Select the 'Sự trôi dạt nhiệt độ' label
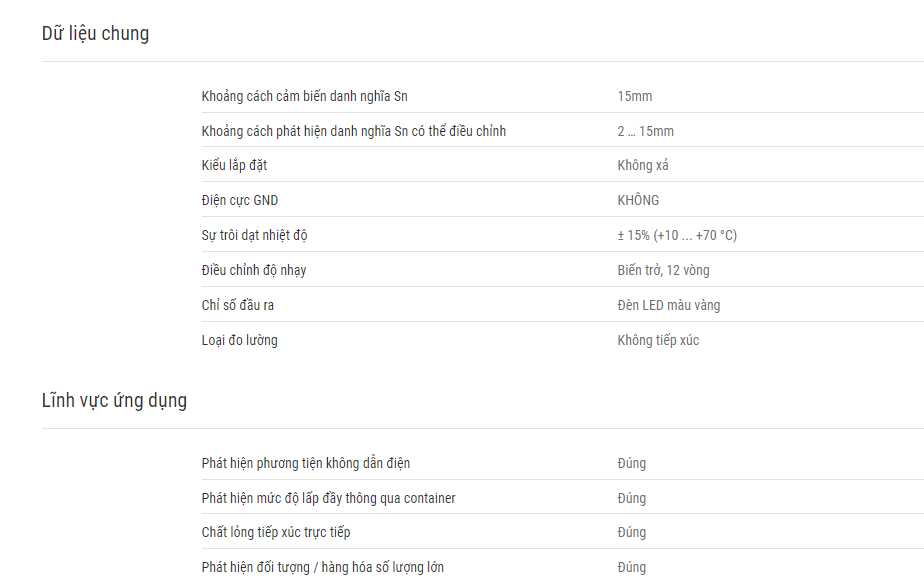The height and width of the screenshot is (586, 924). [254, 235]
